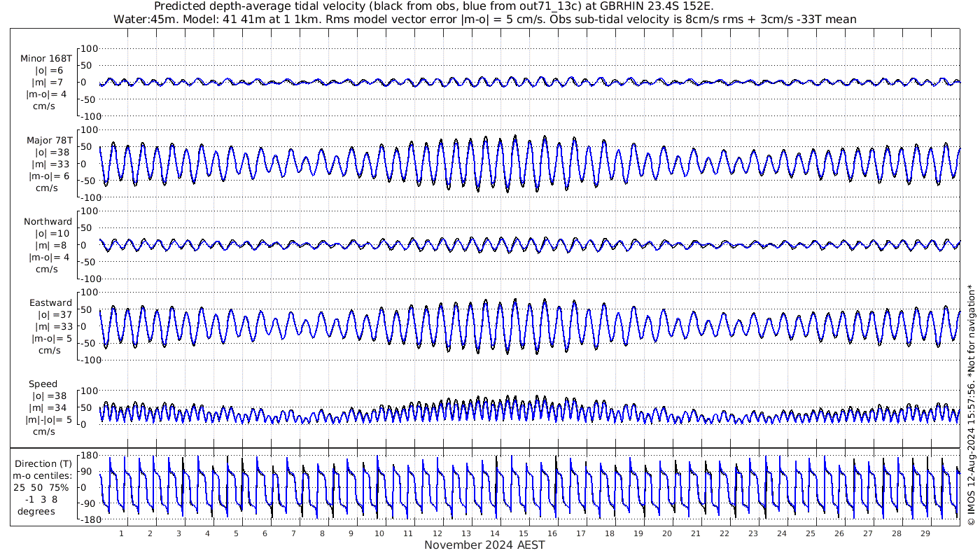980x560 pixels.
Task: Click the '25 50 75%' centile header
Action: (43, 487)
